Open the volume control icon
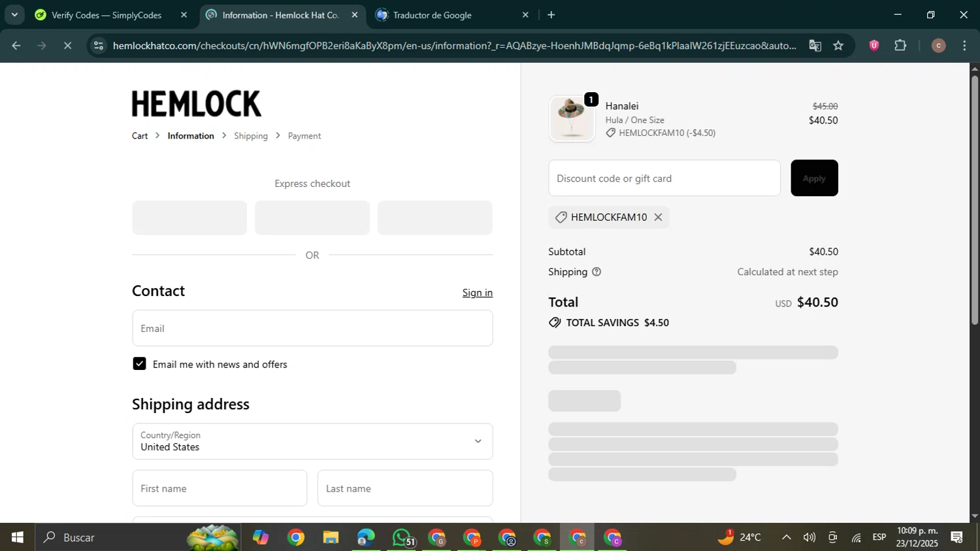This screenshot has width=980, height=551. 809,537
